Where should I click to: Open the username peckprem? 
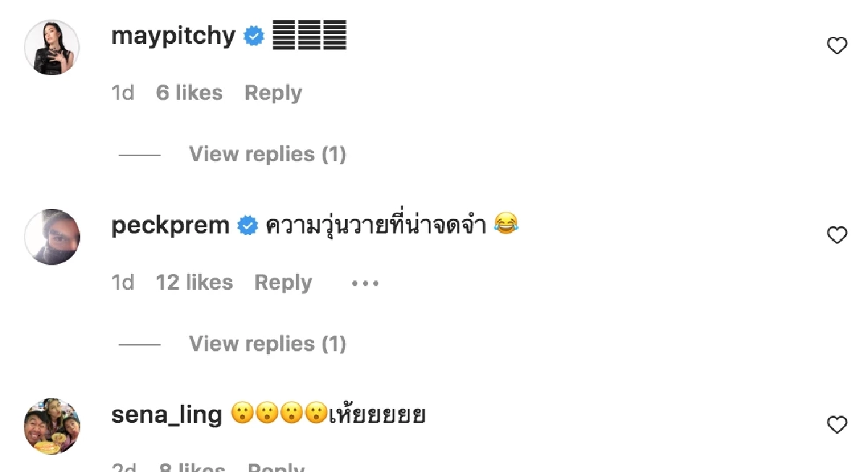click(x=170, y=224)
